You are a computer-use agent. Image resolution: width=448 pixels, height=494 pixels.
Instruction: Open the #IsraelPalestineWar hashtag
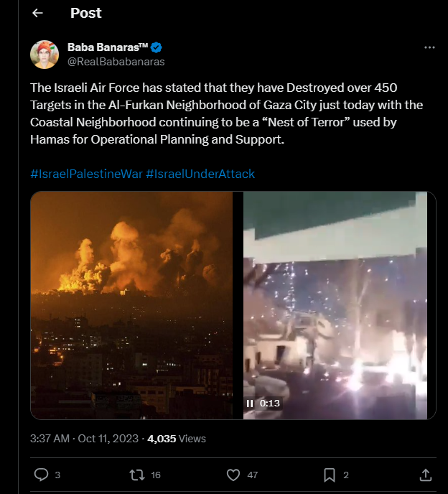point(87,174)
